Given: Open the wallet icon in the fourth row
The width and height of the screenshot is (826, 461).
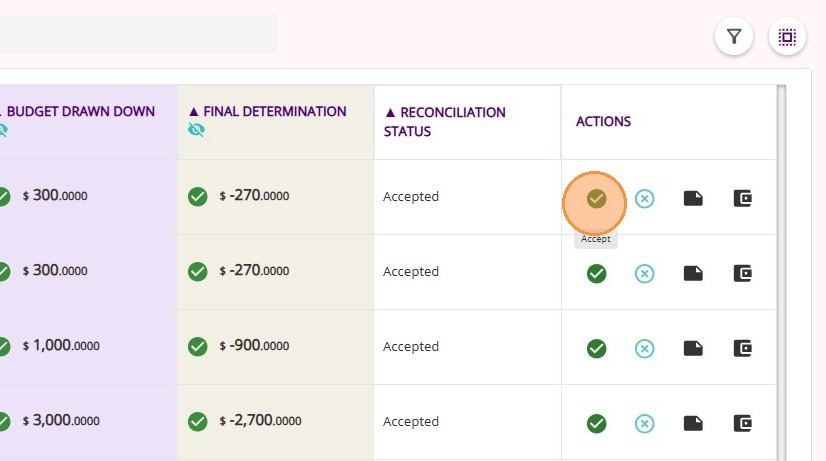Looking at the screenshot, I should pos(742,423).
